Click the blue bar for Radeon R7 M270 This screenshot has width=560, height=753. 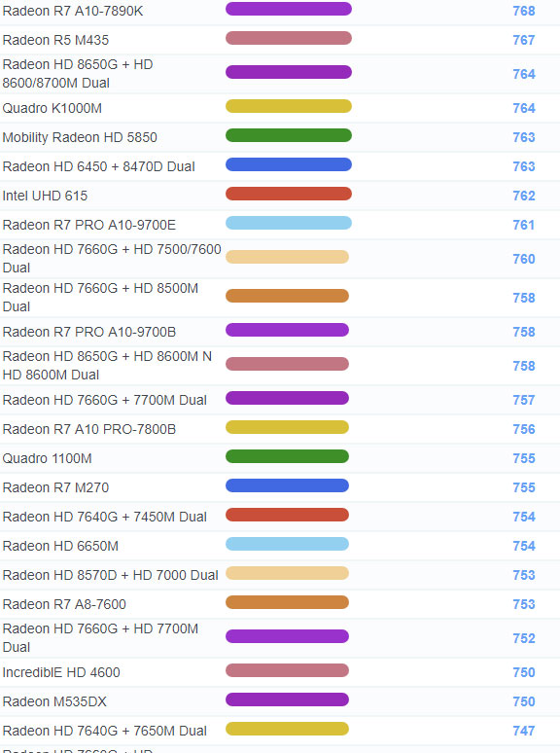[287, 486]
